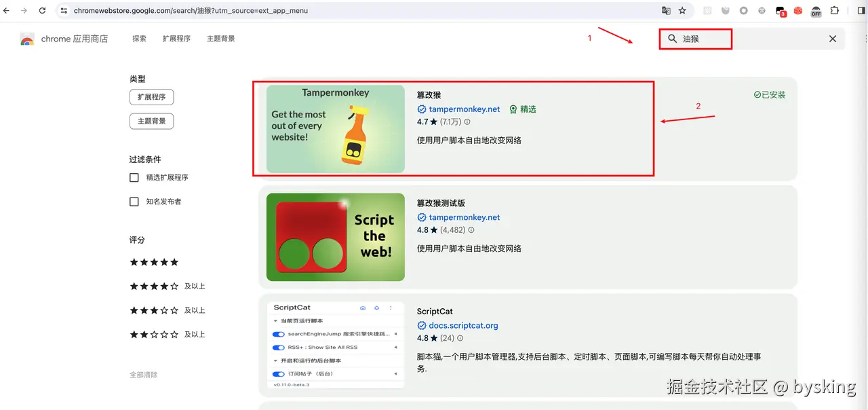Open the 篡改猴测试版 extension title
This screenshot has width=868, height=410.
(441, 203)
